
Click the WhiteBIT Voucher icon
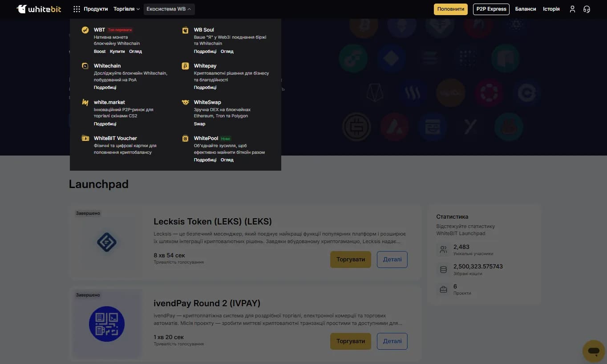tap(85, 138)
